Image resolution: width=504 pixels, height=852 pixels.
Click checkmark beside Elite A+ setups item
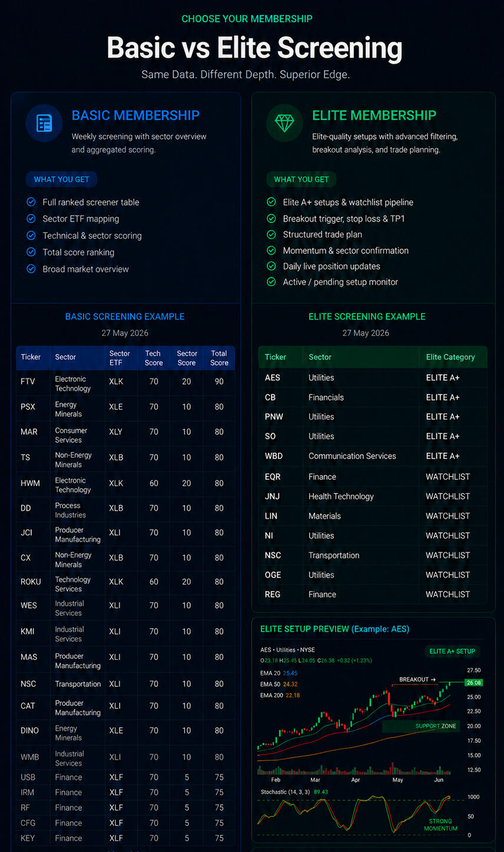(x=271, y=202)
